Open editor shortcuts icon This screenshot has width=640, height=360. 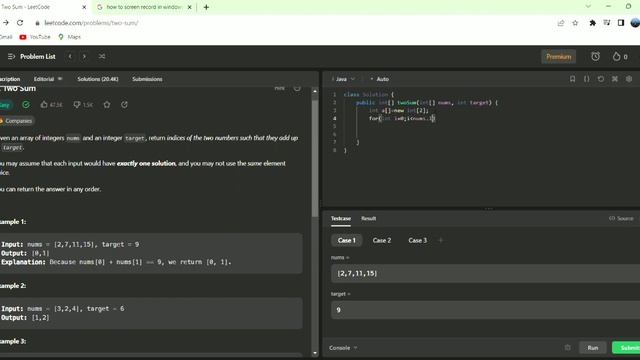click(615, 79)
